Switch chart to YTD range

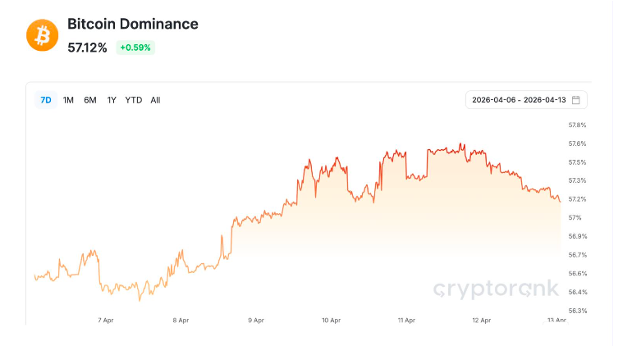tap(134, 100)
